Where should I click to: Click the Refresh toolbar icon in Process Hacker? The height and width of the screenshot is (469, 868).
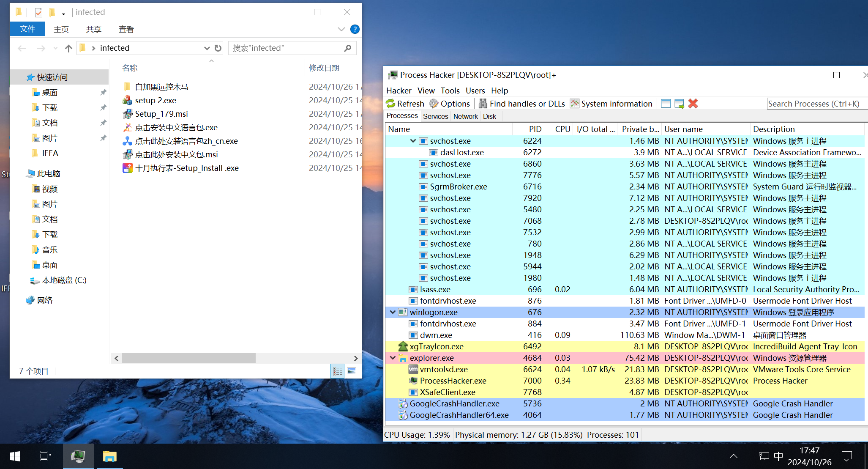click(x=390, y=104)
